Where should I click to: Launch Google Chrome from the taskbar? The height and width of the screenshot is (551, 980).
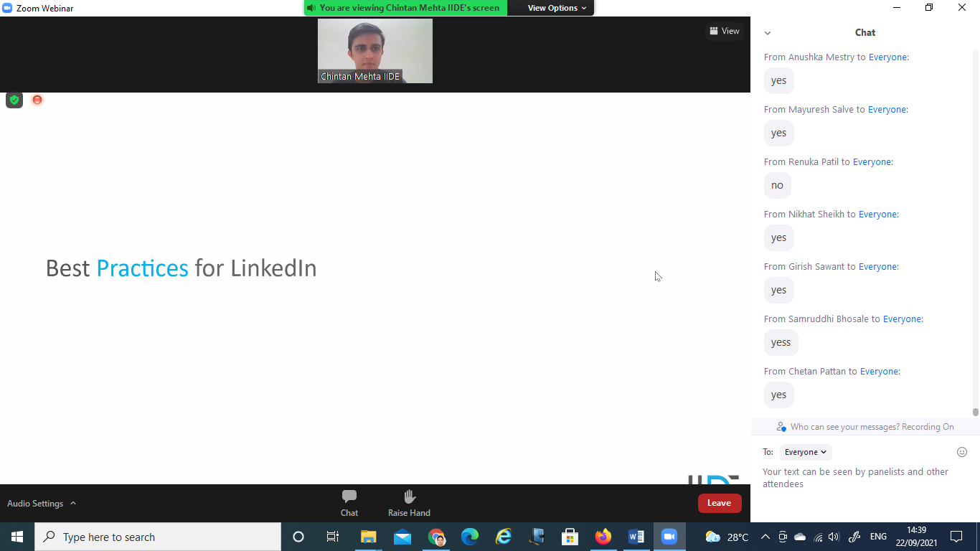(x=436, y=537)
